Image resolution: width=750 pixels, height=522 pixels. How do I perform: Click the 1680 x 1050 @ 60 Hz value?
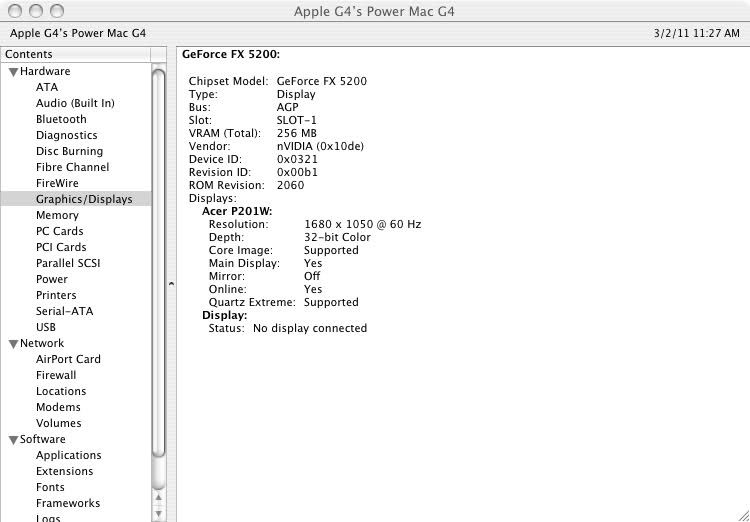pyautogui.click(x=363, y=224)
